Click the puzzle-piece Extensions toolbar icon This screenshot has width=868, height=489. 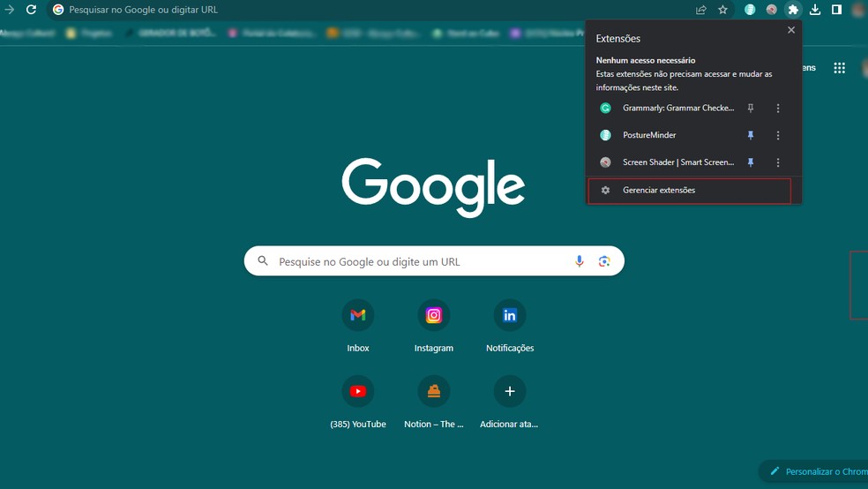tap(793, 10)
